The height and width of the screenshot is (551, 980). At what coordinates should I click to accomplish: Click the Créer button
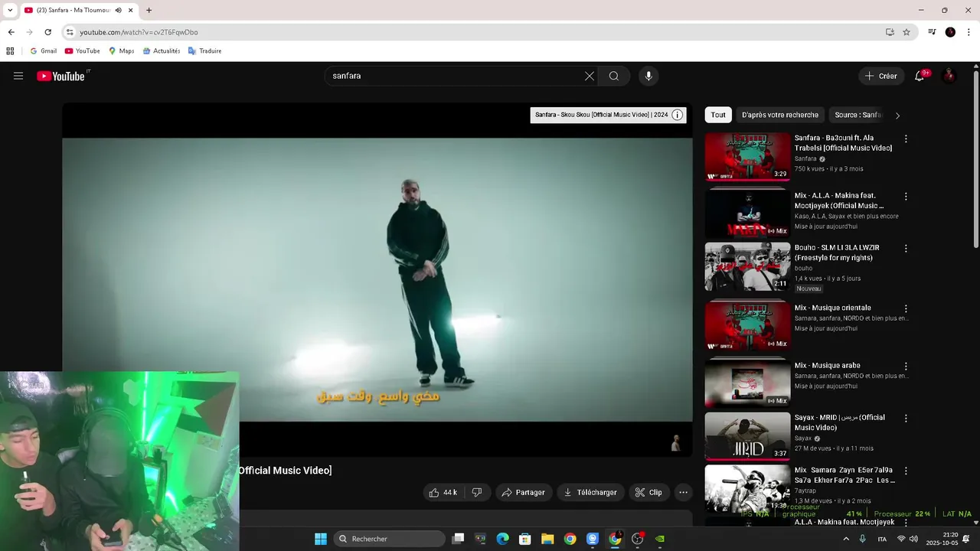point(880,76)
